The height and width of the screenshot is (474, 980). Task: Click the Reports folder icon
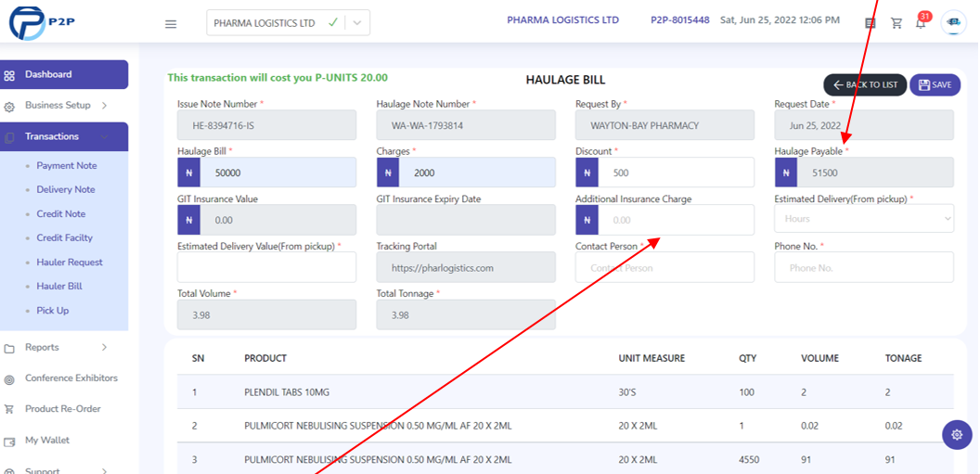(x=9, y=349)
